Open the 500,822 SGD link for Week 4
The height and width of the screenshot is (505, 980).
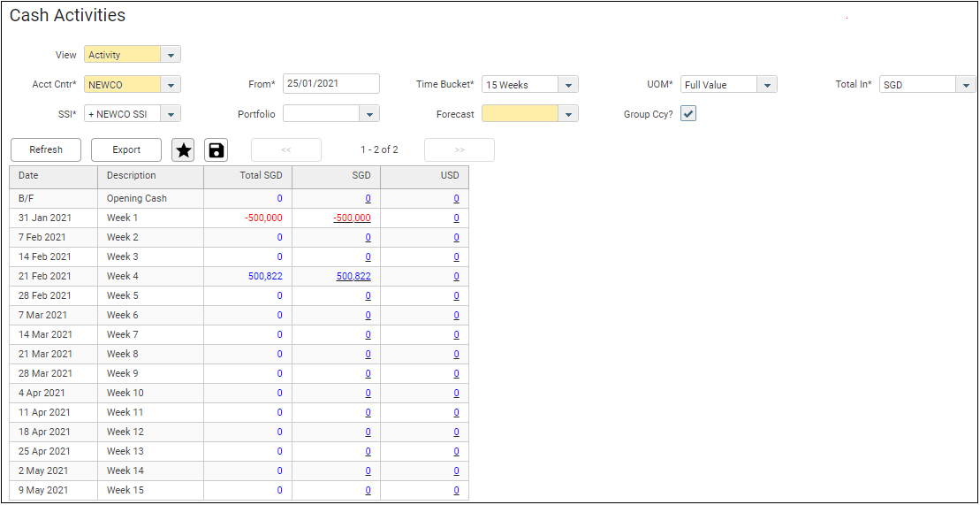[353, 277]
